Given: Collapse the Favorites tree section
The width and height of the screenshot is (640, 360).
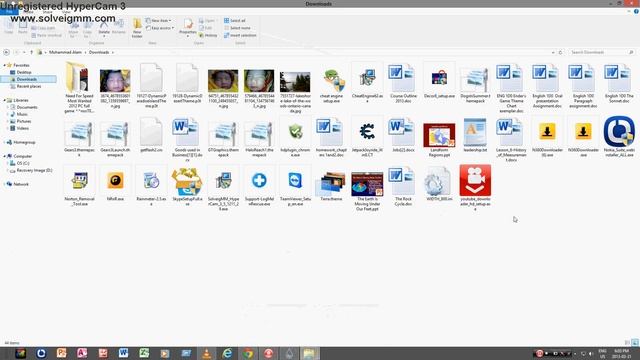Looking at the screenshot, I should pyautogui.click(x=4, y=65).
